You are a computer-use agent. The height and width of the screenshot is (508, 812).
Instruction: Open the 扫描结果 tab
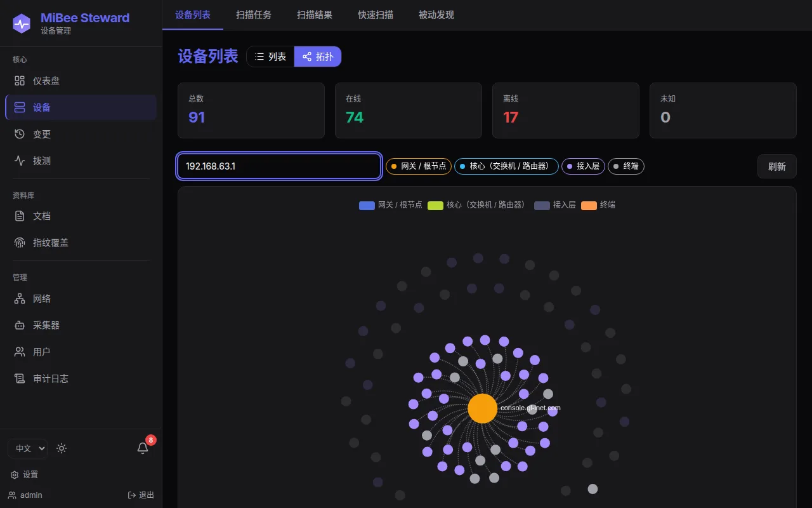tap(315, 15)
